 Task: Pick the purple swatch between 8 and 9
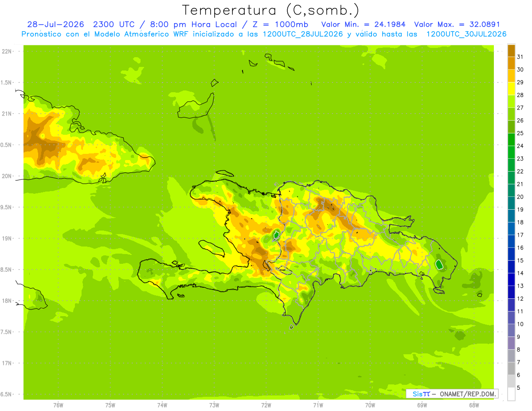(x=511, y=343)
